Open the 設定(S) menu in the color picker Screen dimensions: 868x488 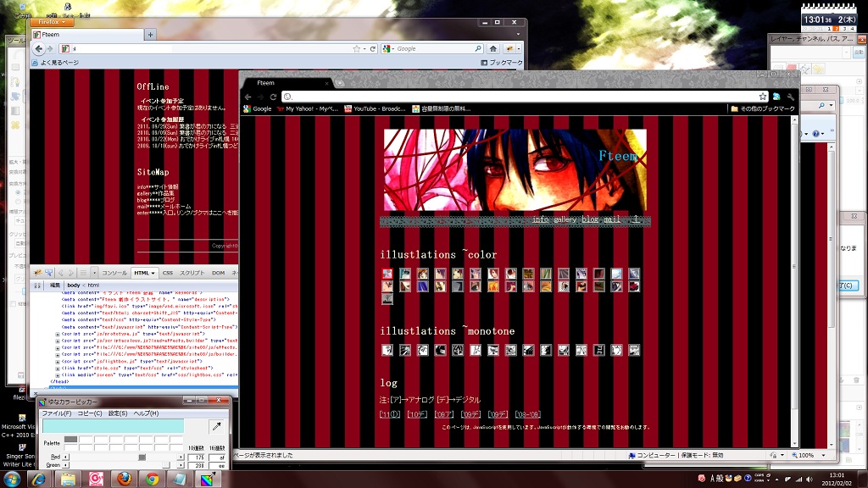pyautogui.click(x=118, y=413)
